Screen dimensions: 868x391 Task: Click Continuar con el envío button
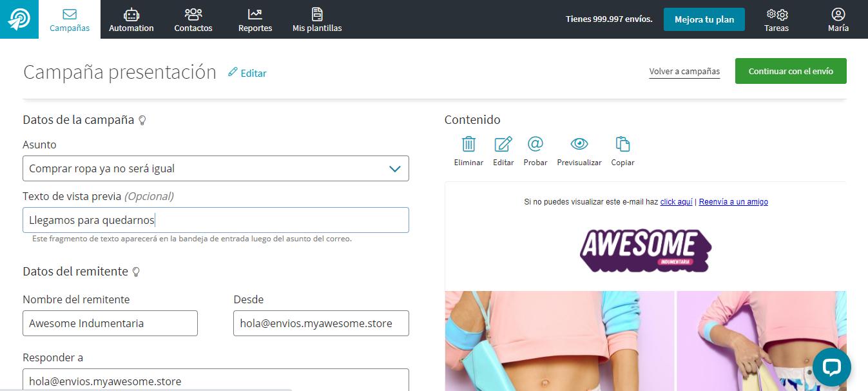(x=791, y=71)
